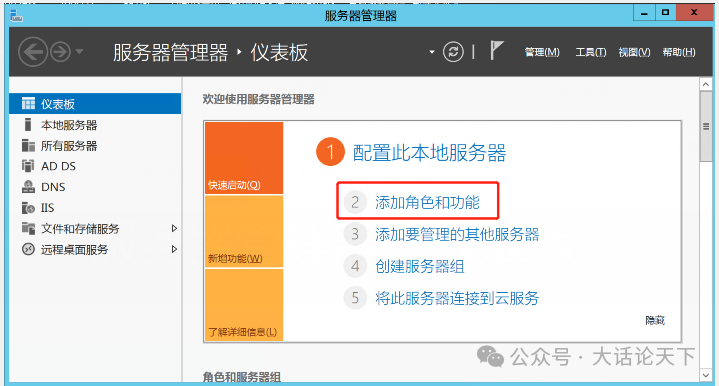The width and height of the screenshot is (719, 386).
Task: Click the 远程桌面服务 icon
Action: click(x=28, y=249)
